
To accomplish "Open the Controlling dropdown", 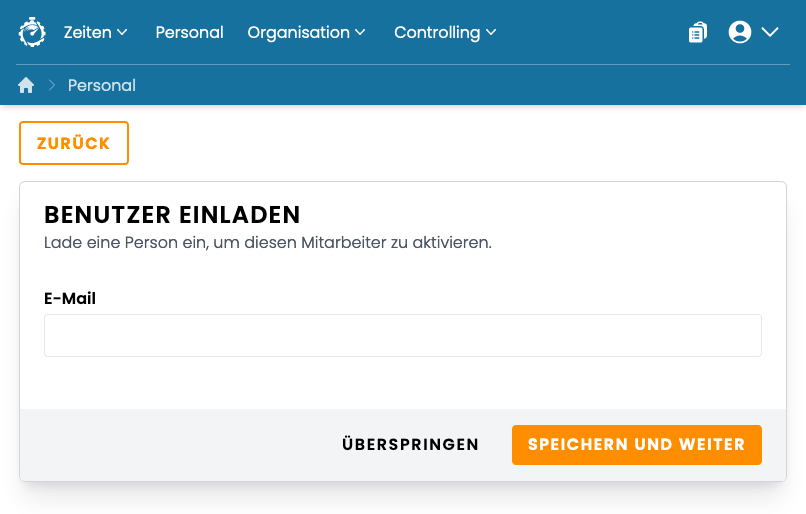I will pyautogui.click(x=445, y=32).
